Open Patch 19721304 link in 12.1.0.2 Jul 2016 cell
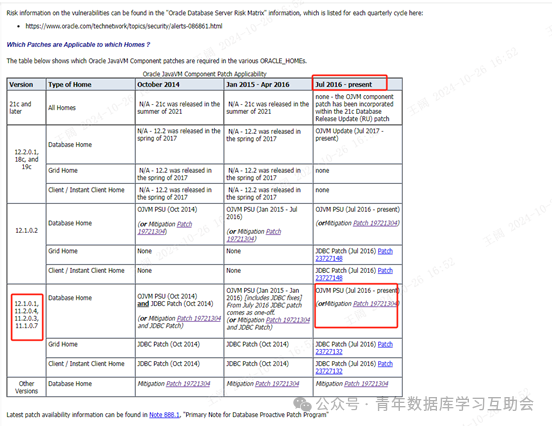 pyautogui.click(x=375, y=223)
